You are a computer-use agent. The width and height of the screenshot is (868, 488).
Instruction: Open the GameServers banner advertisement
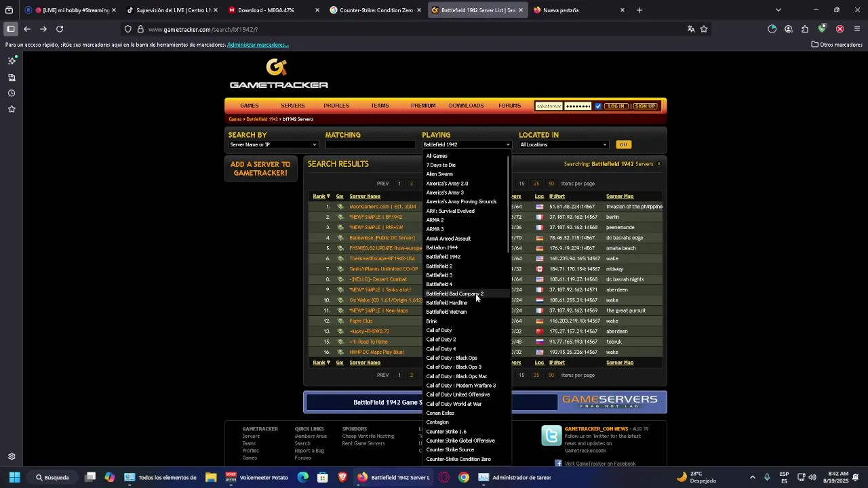(485, 402)
